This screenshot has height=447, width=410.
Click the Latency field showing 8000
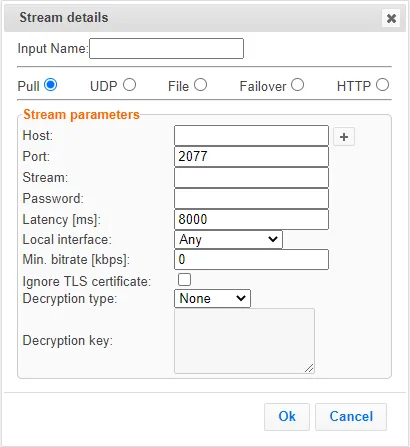pos(251,219)
